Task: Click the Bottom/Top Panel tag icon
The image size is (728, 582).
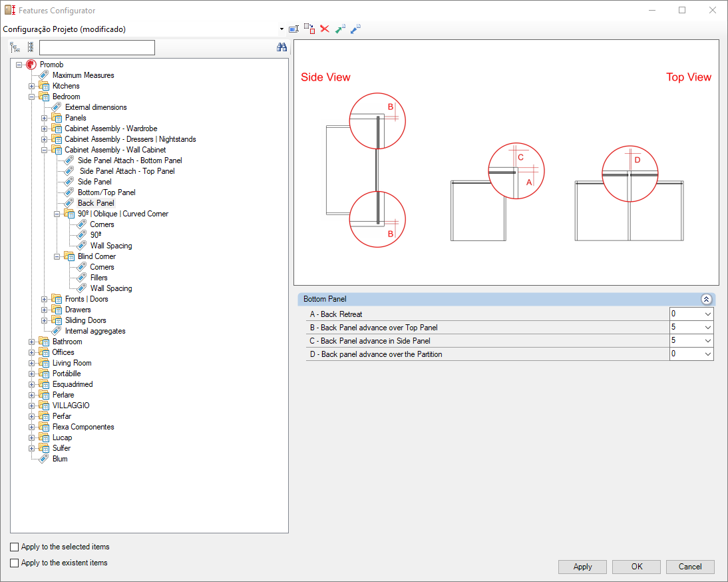Action: coord(69,192)
